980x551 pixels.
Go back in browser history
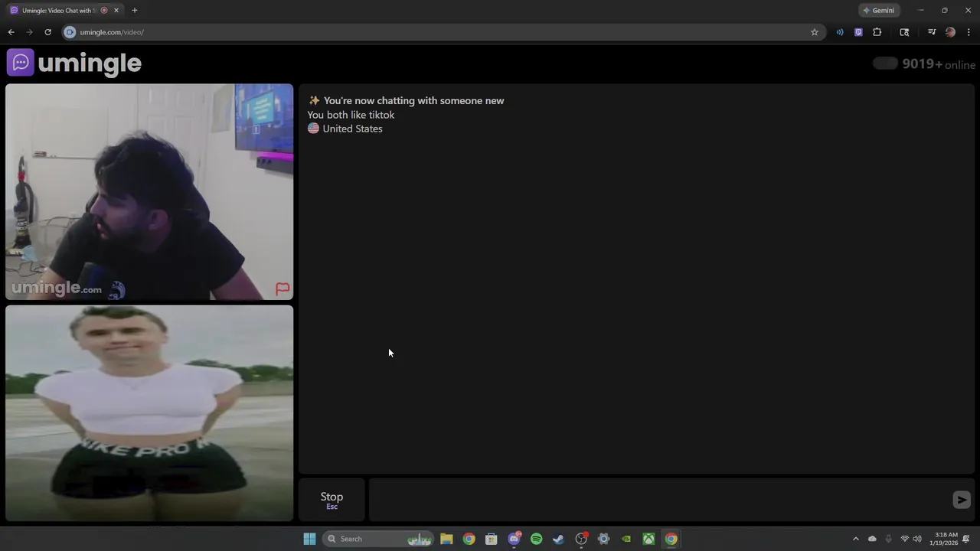pyautogui.click(x=11, y=32)
